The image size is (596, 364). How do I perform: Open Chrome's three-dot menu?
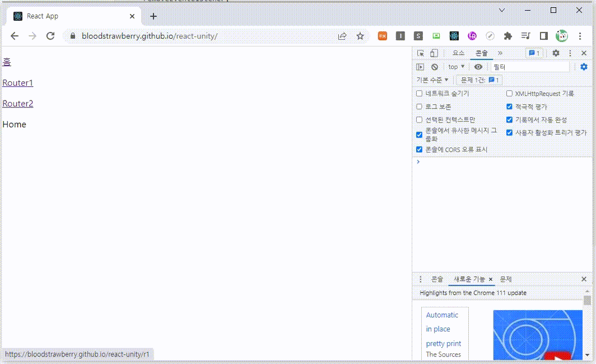(580, 36)
